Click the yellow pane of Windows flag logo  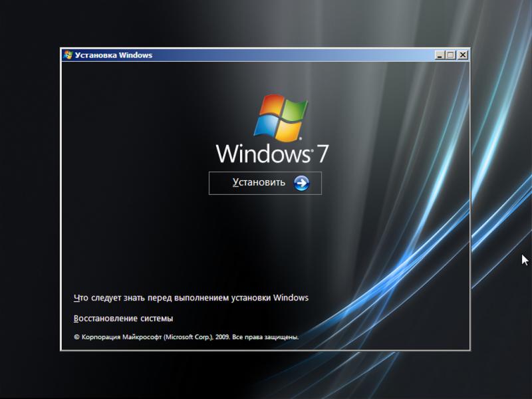(289, 131)
